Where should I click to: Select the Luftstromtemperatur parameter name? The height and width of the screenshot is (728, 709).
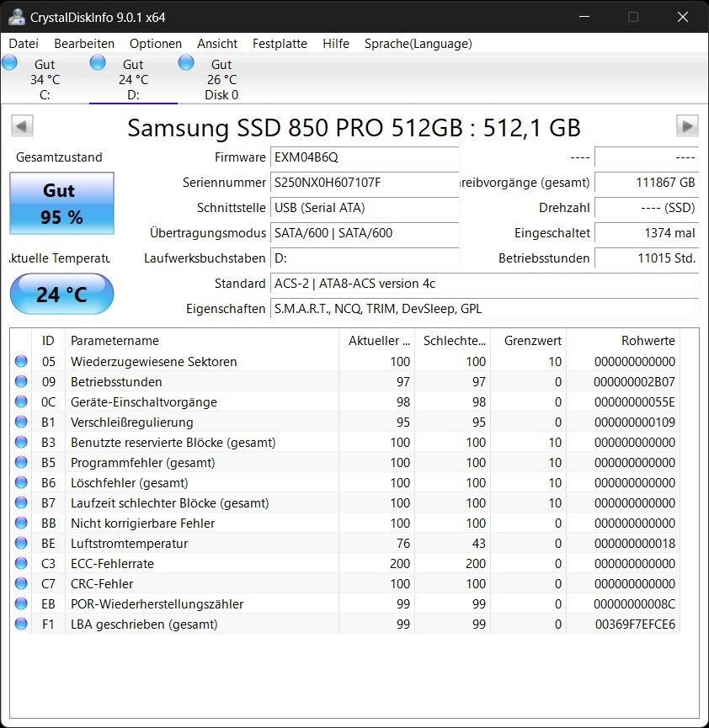click(129, 544)
